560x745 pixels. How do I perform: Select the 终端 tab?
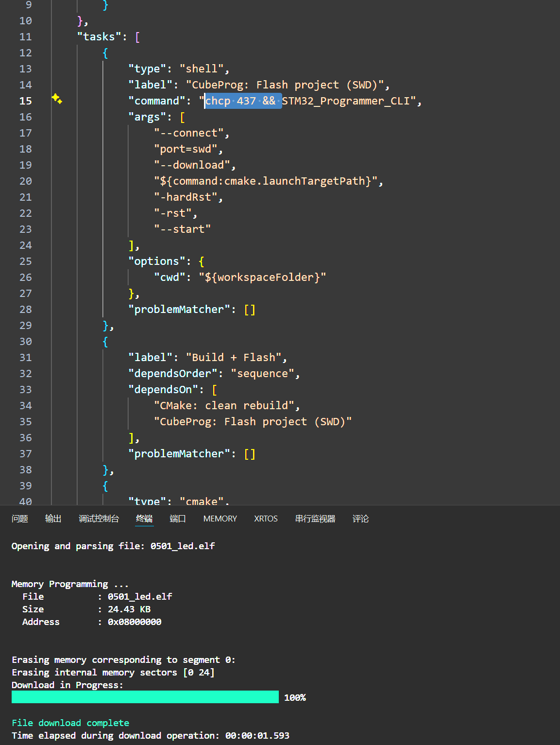(144, 519)
